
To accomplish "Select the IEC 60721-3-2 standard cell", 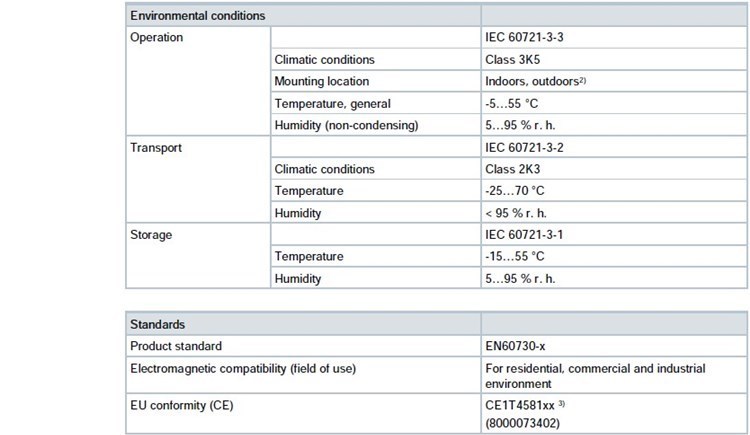I will point(527,147).
